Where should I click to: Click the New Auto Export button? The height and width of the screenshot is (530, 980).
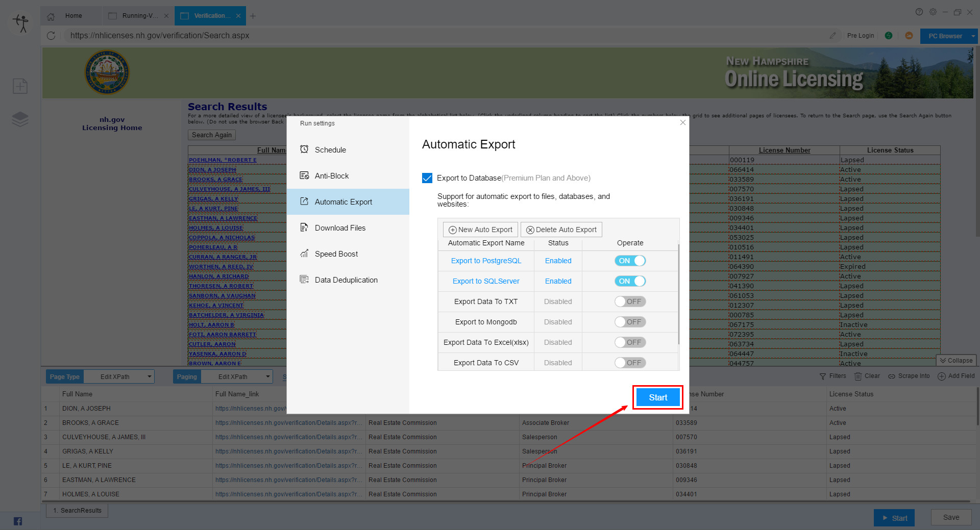point(480,229)
